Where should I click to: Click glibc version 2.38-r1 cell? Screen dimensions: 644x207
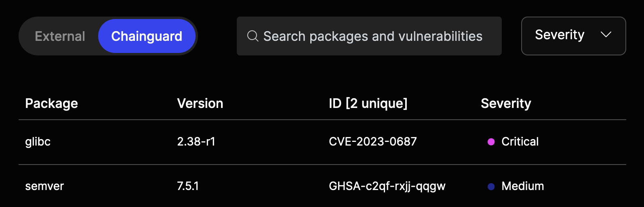(x=196, y=142)
